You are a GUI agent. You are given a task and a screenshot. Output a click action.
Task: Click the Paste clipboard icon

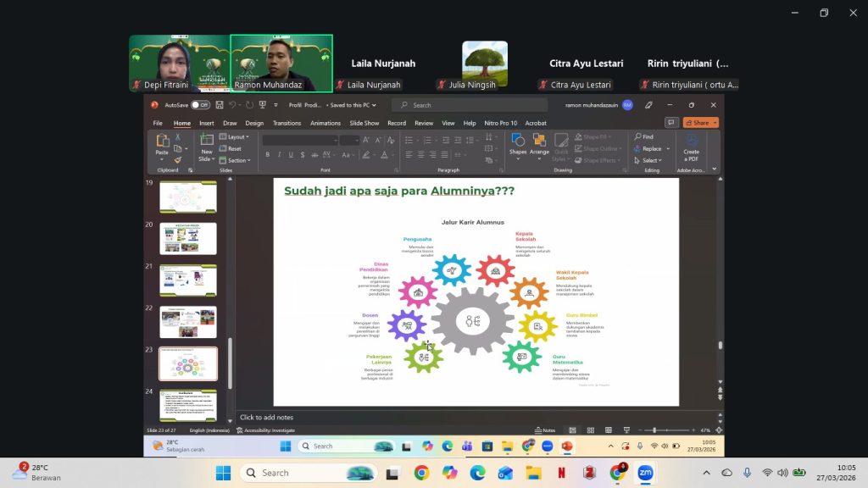click(162, 145)
